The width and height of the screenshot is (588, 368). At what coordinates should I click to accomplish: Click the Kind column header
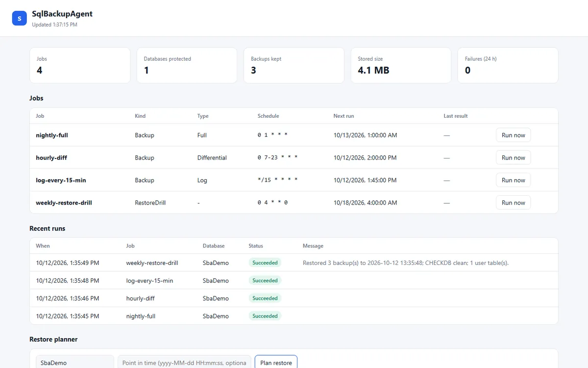[x=140, y=116]
